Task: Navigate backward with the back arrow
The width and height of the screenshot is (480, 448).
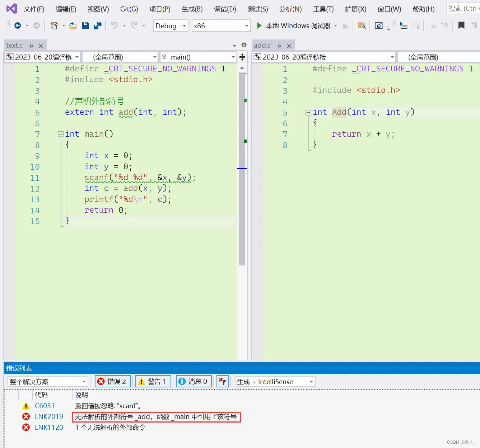Action: click(x=18, y=25)
